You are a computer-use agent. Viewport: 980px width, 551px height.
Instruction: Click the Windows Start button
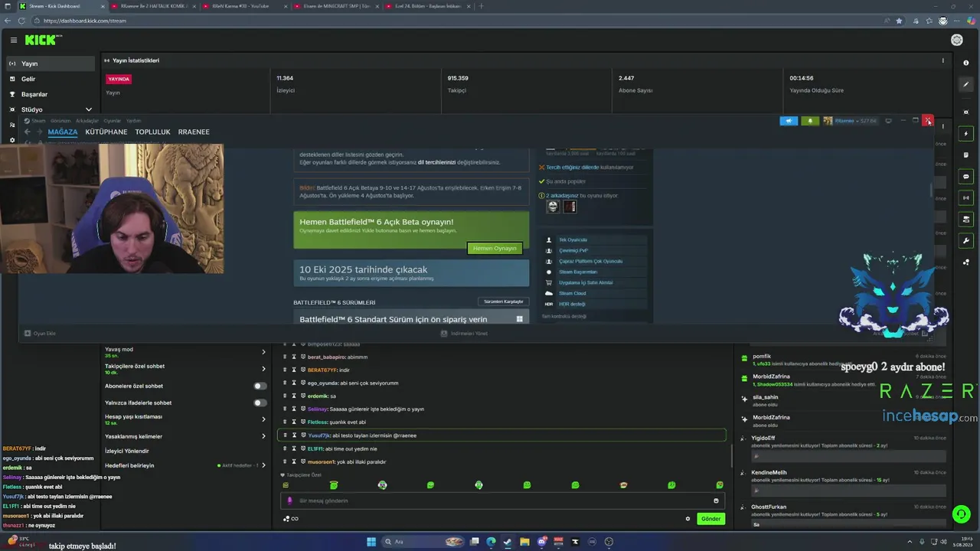(x=371, y=542)
